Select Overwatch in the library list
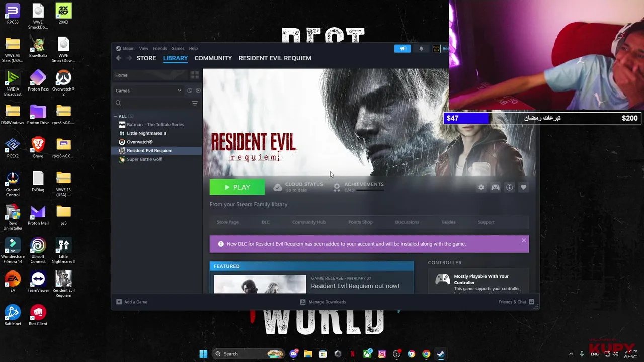This screenshot has width=644, height=362. click(139, 142)
